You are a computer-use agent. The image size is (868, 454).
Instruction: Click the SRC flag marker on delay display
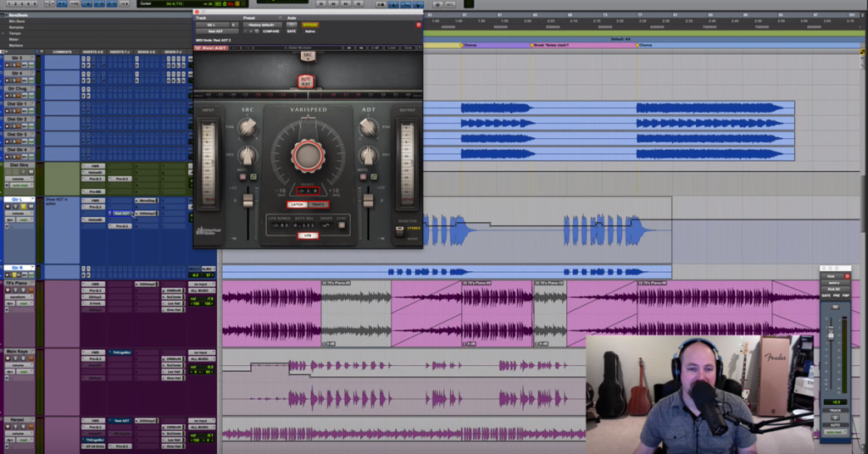point(308,55)
